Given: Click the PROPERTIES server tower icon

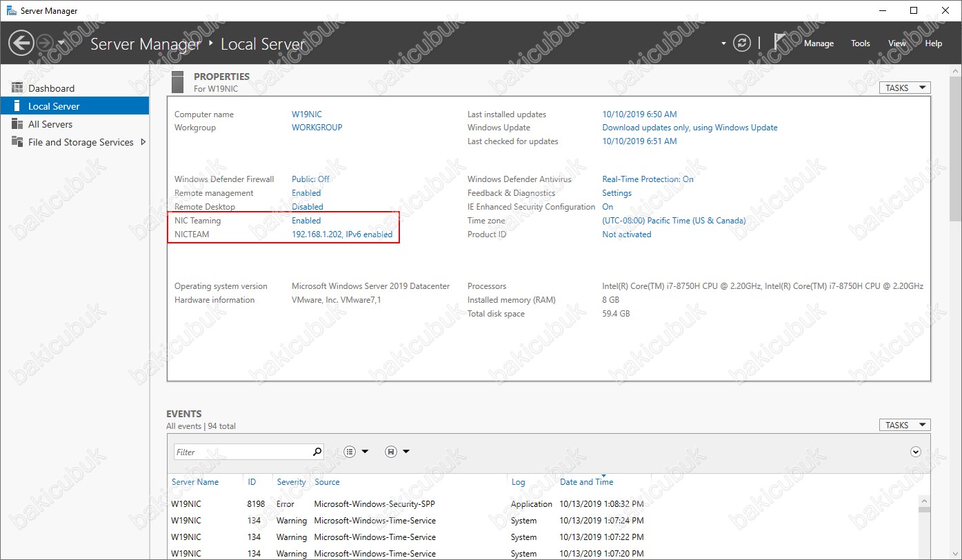Looking at the screenshot, I should pyautogui.click(x=178, y=82).
